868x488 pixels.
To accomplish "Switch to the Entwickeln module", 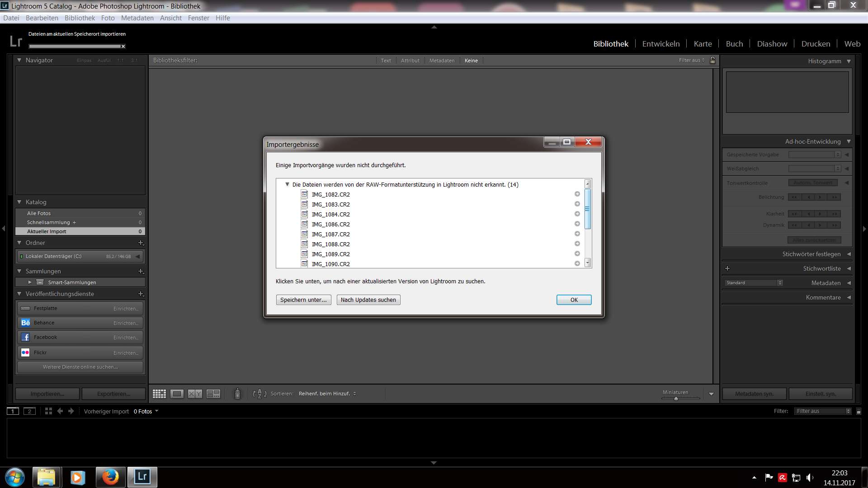I will click(x=661, y=43).
